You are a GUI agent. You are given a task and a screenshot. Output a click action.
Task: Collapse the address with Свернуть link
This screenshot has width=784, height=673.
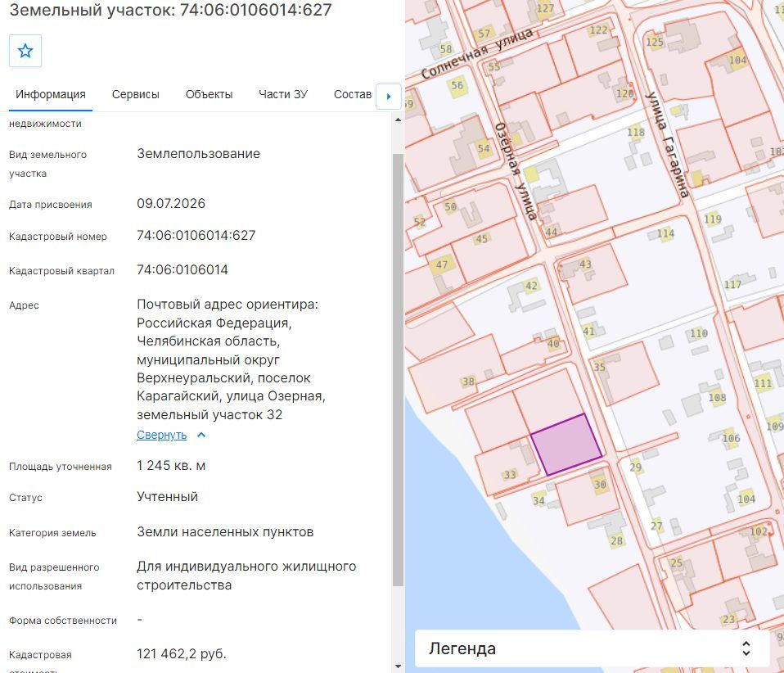click(x=161, y=436)
